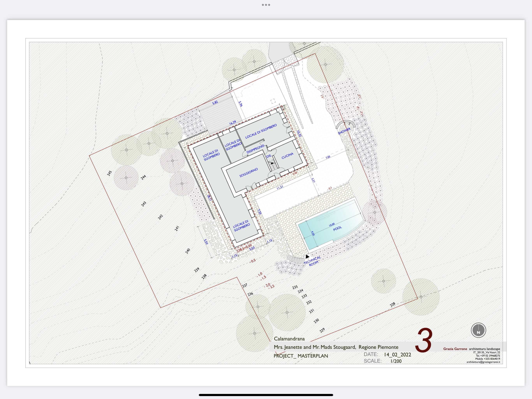532x399 pixels.
Task: Tap the DISIMPEGNO label
Action: pyautogui.click(x=255, y=149)
